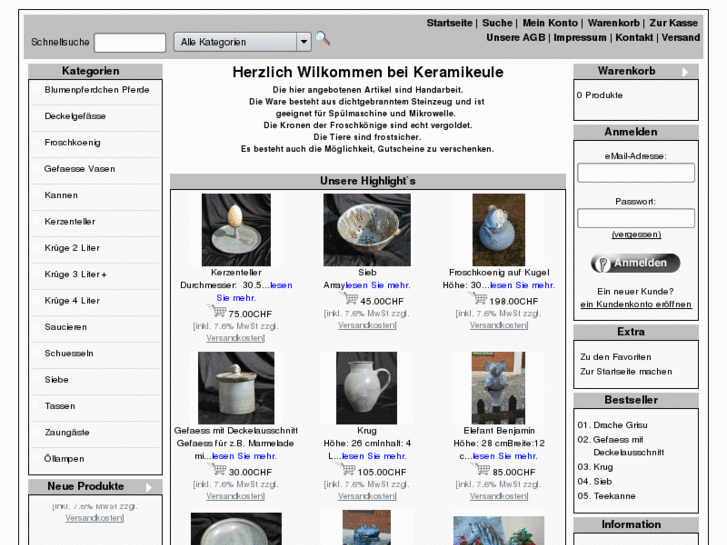The width and height of the screenshot is (727, 545).
Task: Select Krüge 4 Liter category
Action: 72,301
